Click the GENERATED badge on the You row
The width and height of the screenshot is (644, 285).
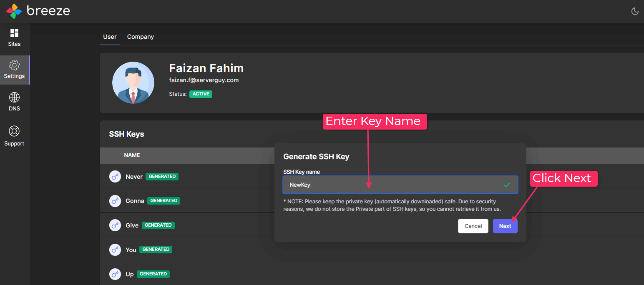(156, 250)
